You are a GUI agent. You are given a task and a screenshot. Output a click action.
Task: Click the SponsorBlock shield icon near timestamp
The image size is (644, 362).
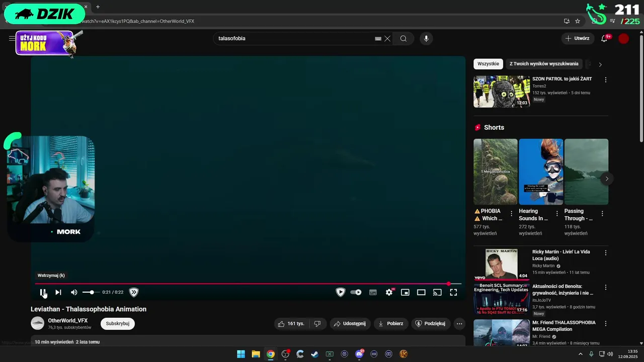click(x=134, y=292)
